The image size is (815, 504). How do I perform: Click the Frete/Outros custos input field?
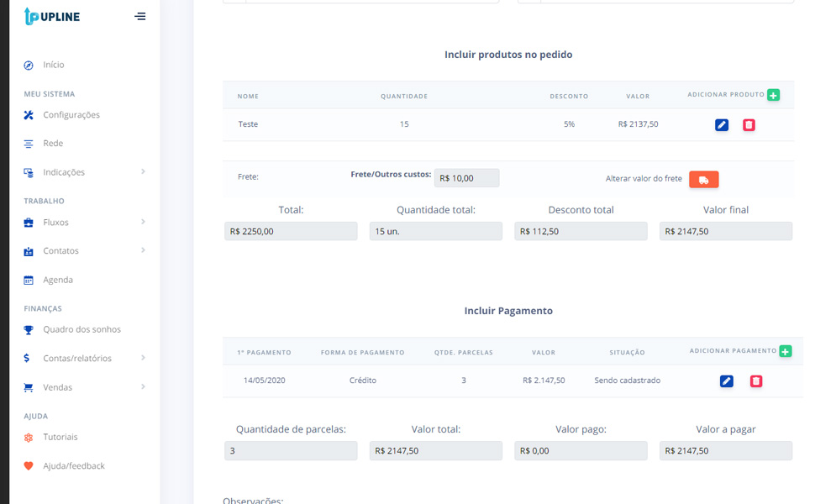coord(466,178)
